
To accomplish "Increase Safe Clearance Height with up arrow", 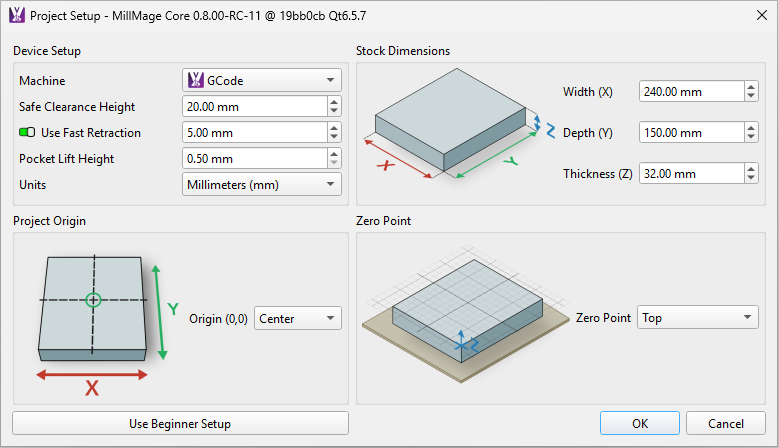I will pos(334,102).
